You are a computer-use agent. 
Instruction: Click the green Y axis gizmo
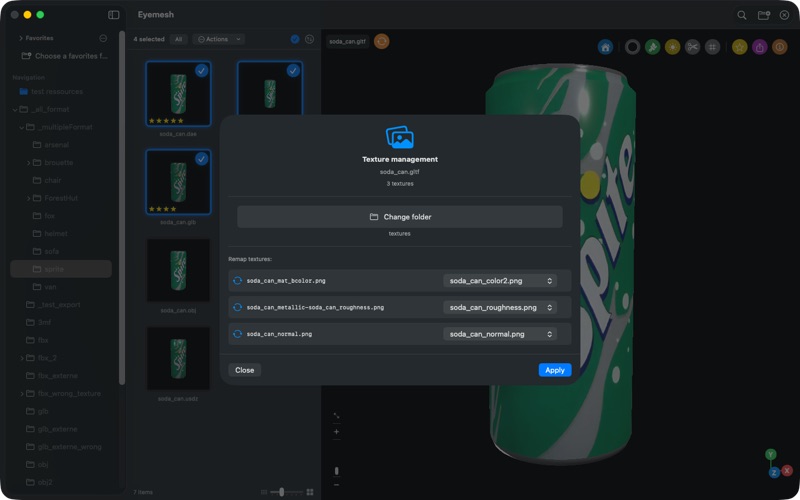[770, 454]
